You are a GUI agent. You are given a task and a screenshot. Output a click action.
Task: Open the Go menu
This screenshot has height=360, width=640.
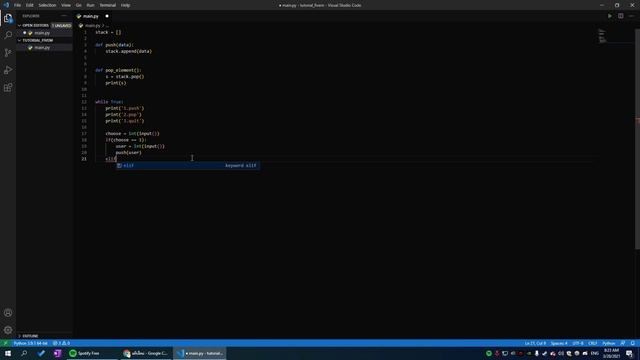(78, 5)
